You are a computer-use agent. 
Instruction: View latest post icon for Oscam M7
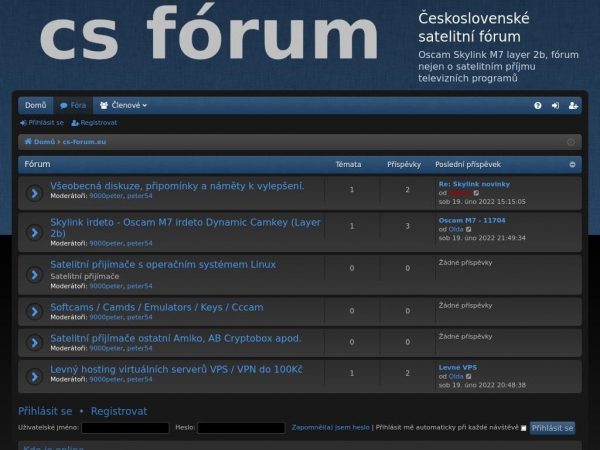[x=469, y=230]
